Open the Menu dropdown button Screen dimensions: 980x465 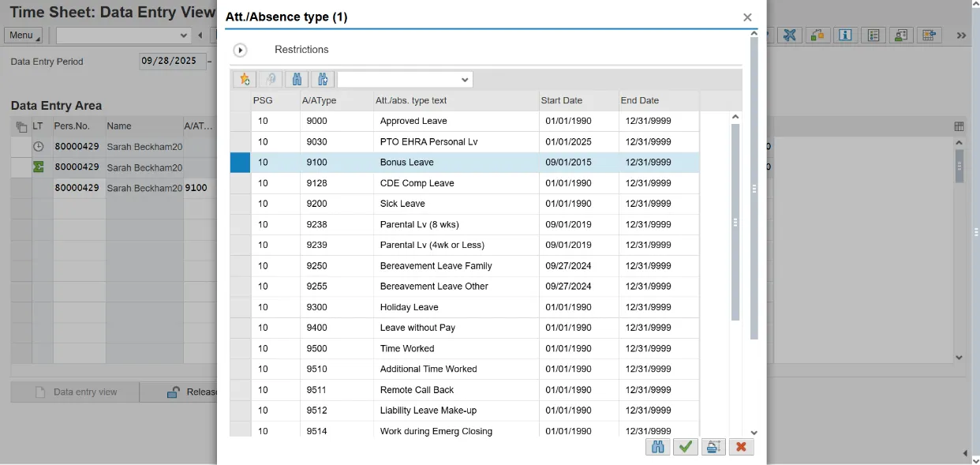[23, 36]
